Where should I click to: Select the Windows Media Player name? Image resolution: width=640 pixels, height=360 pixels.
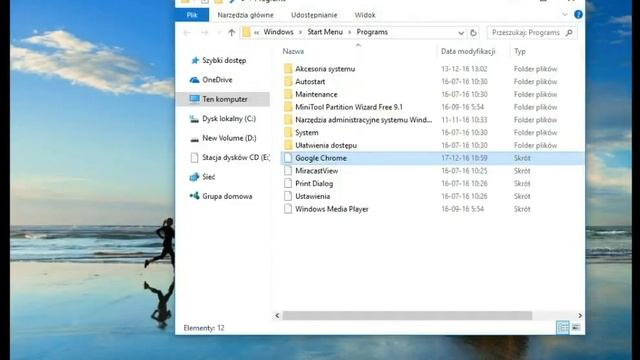pyautogui.click(x=332, y=209)
